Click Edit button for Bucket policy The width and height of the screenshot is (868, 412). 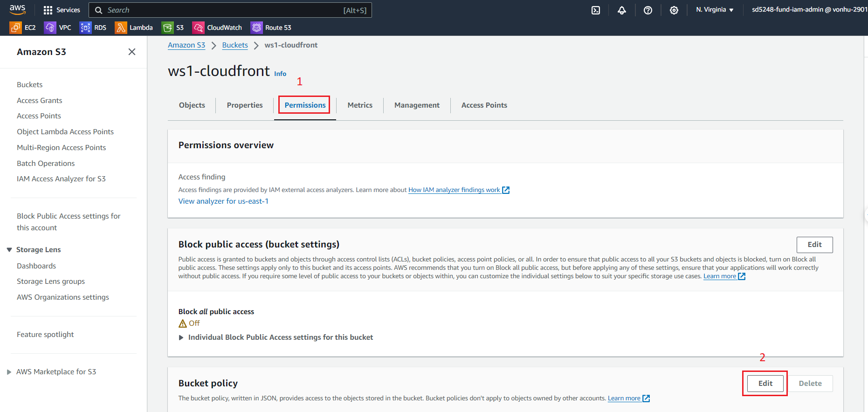(765, 384)
